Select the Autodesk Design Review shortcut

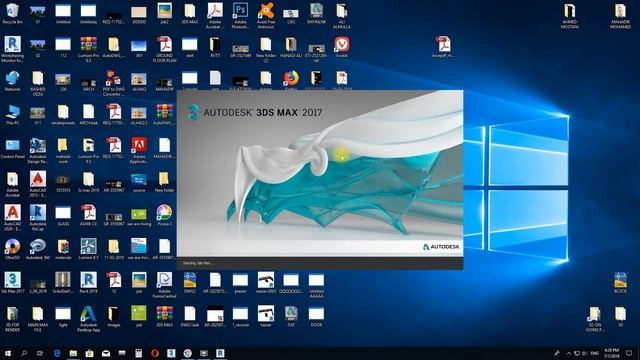click(x=38, y=151)
